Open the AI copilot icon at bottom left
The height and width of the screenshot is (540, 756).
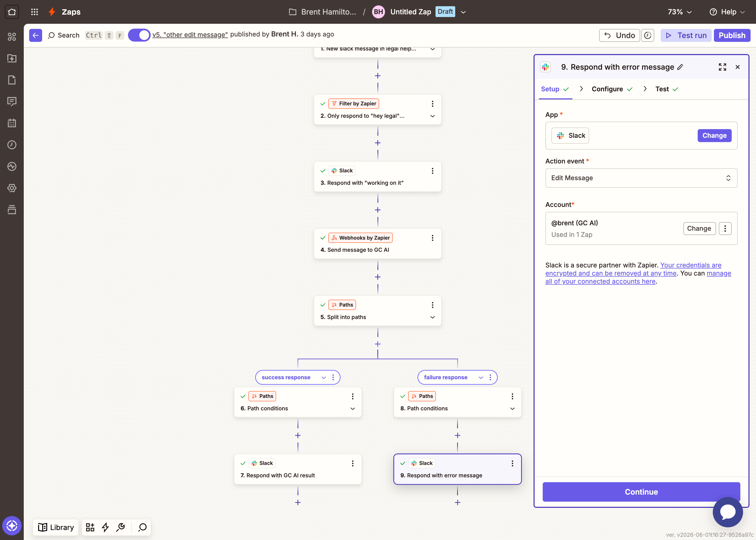pyautogui.click(x=12, y=526)
